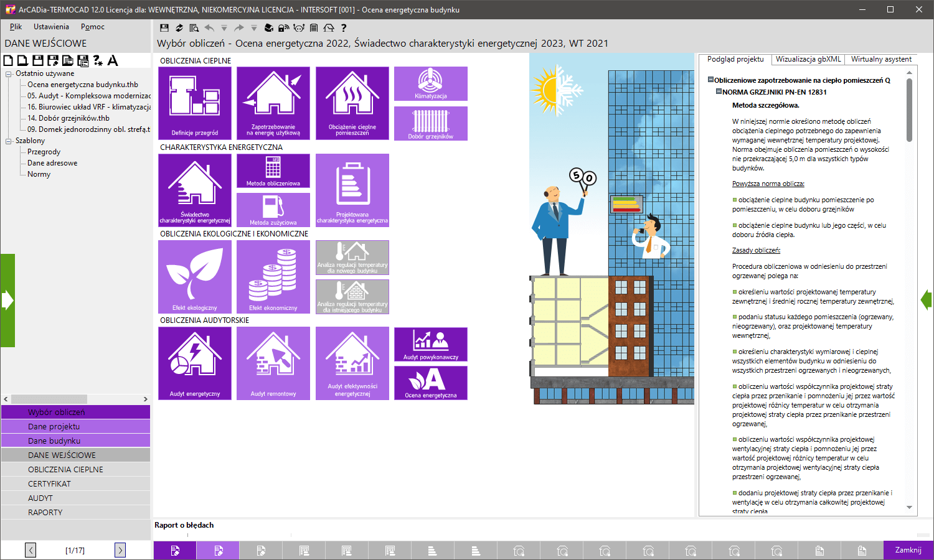Click the next page arrow beside [1/17]
This screenshot has height=560, width=934.
(120, 550)
